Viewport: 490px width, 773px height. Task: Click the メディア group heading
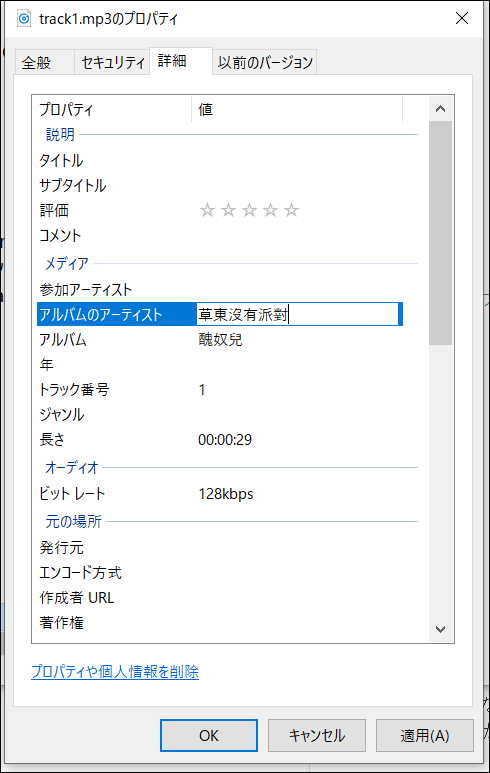(67, 263)
